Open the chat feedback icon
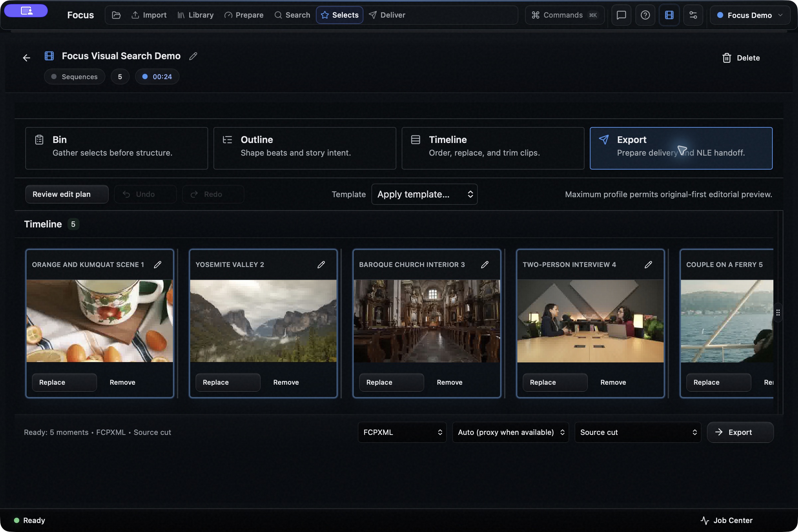Viewport: 798px width, 532px height. tap(621, 15)
